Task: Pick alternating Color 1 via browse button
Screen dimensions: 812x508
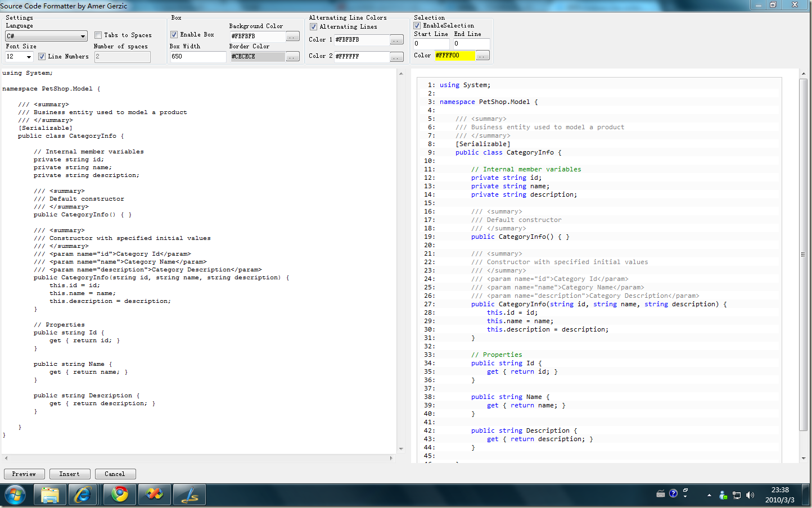Action: point(396,40)
